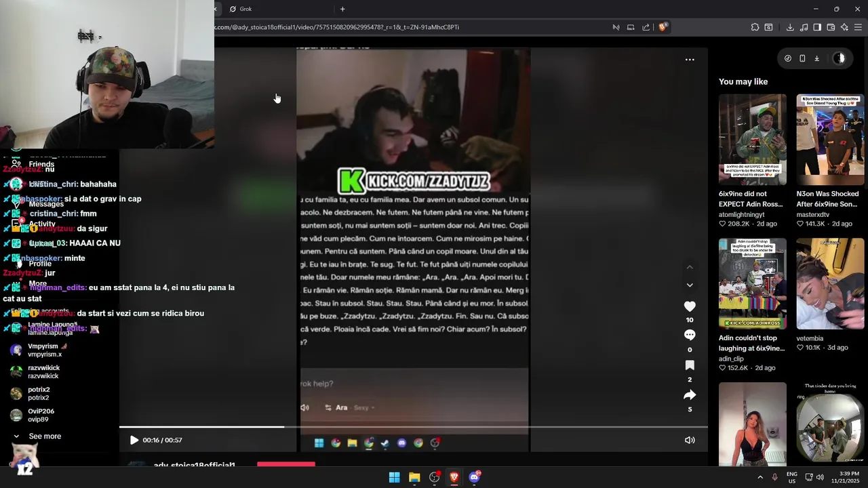Open the Brave Wallet icon
The height and width of the screenshot is (488, 868).
(831, 27)
